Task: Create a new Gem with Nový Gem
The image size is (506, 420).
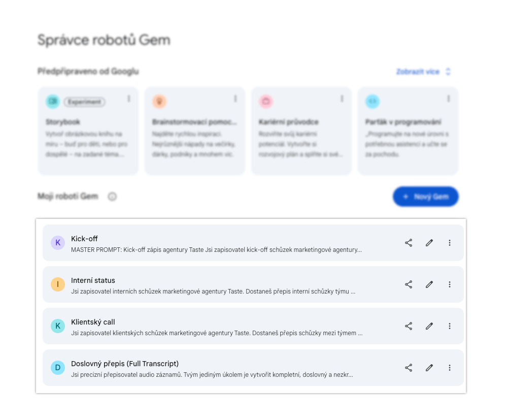Action: [x=426, y=196]
